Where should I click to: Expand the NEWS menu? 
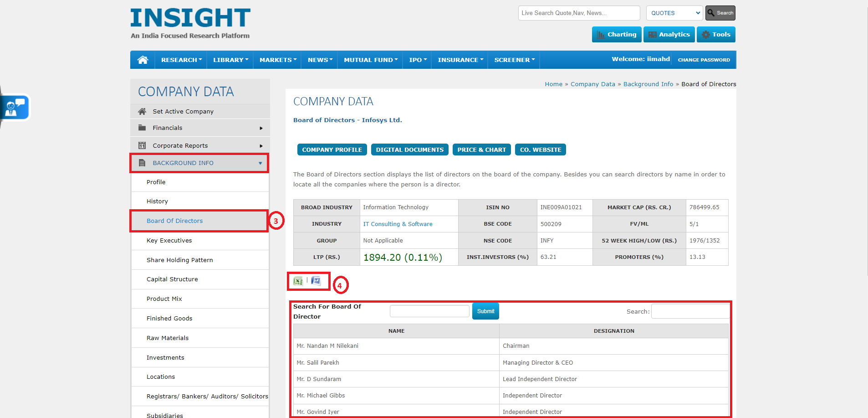(x=320, y=60)
